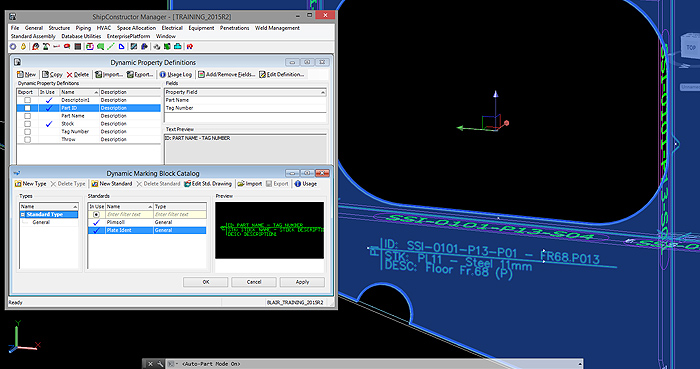The image size is (700, 369).
Task: Select the Tag Number property field in Fields list
Action: coord(246,108)
